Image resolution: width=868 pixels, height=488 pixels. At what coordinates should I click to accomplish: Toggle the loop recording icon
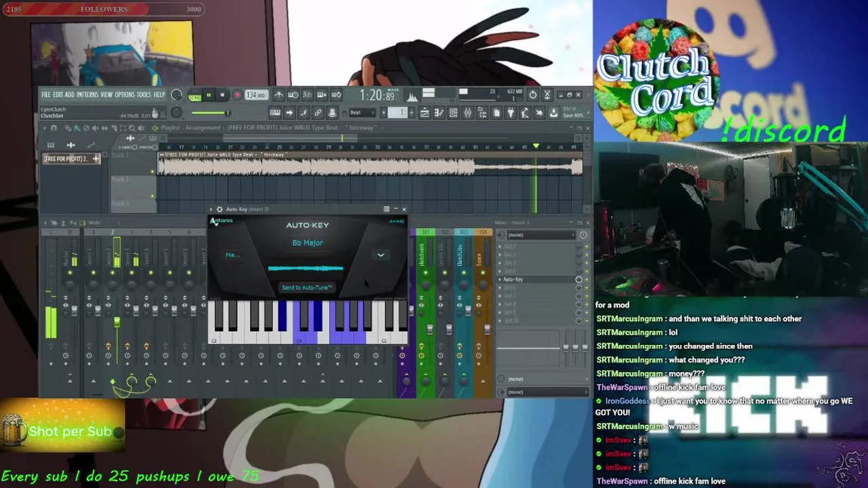[x=336, y=95]
